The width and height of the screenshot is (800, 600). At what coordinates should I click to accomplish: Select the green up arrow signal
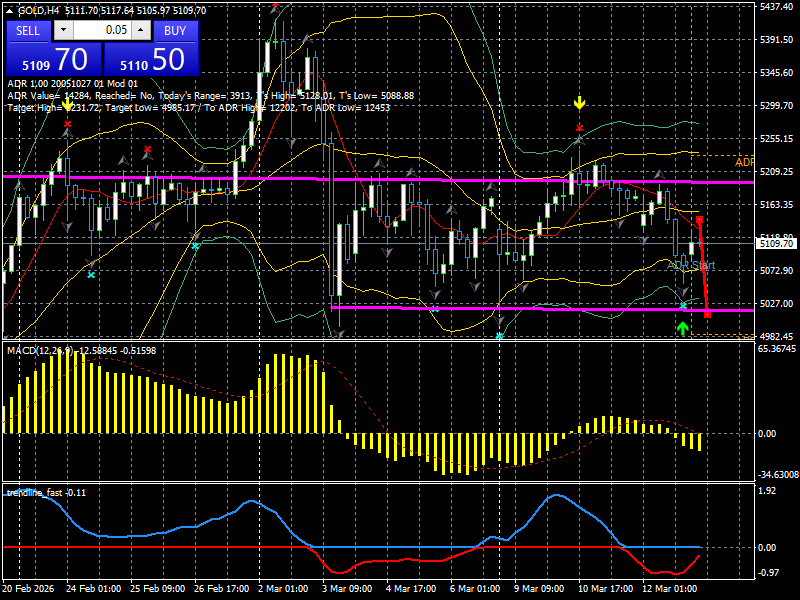point(683,328)
